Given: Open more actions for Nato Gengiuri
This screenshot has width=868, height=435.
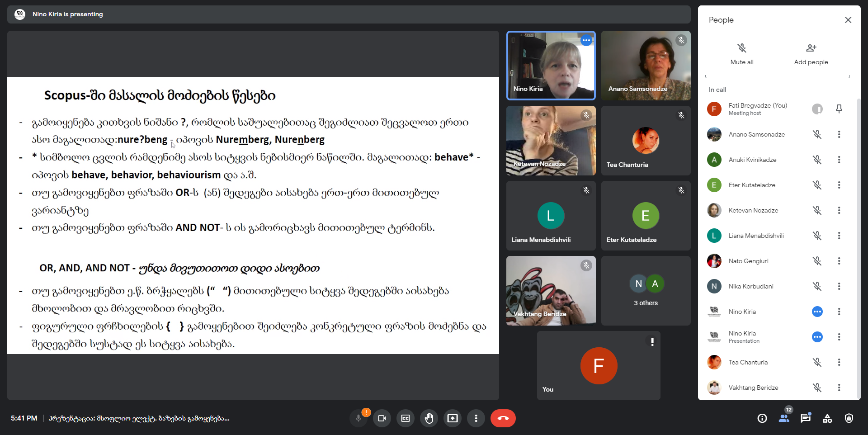Looking at the screenshot, I should click(839, 261).
